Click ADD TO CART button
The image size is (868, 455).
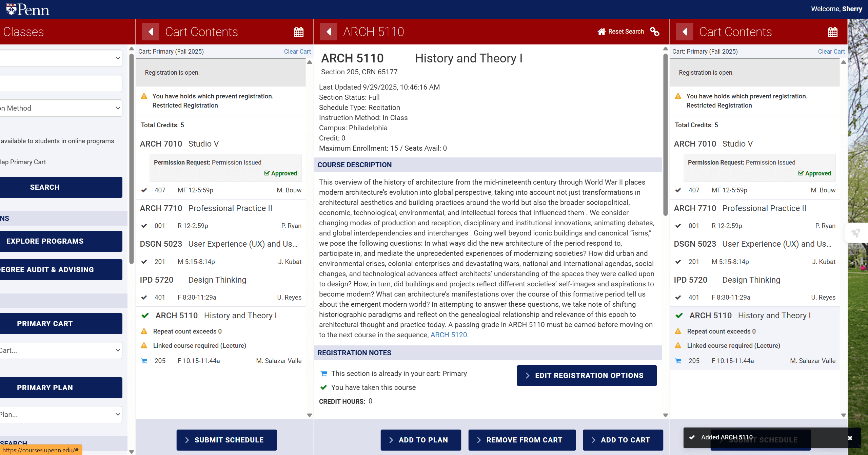point(623,440)
